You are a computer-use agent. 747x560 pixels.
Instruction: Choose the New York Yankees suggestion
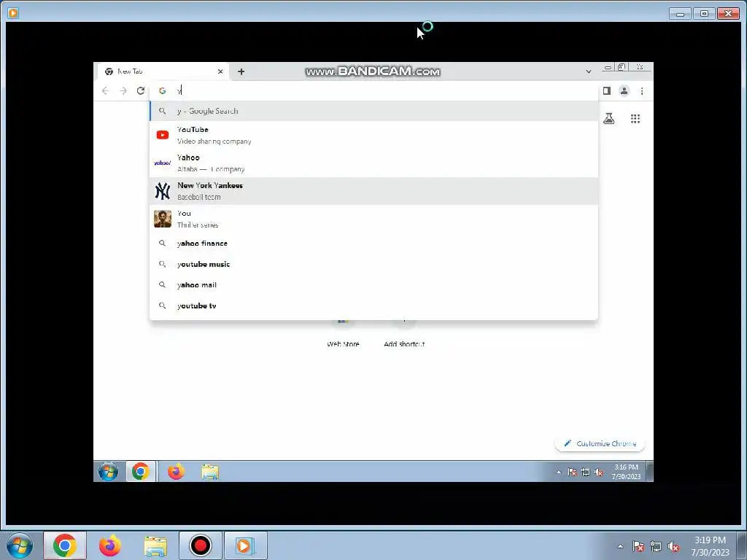pyautogui.click(x=374, y=191)
